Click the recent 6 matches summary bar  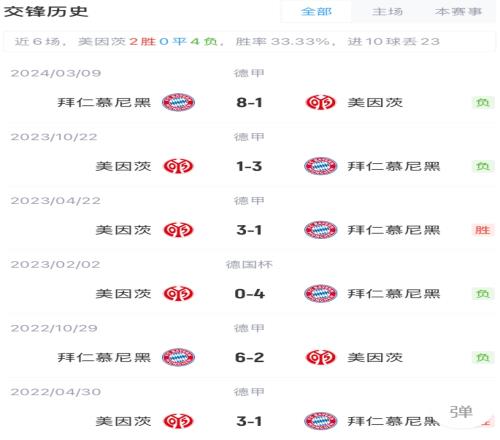click(249, 41)
